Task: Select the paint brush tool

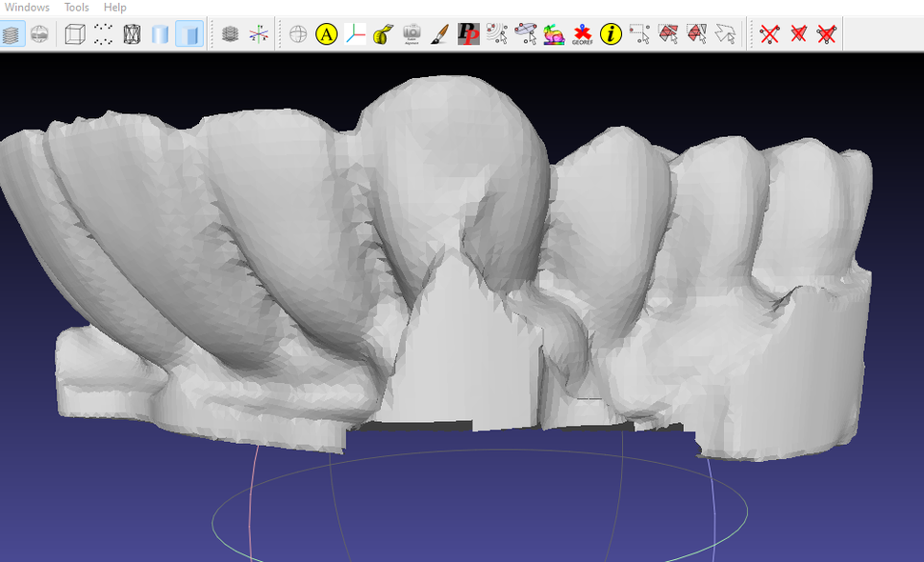Action: point(441,33)
